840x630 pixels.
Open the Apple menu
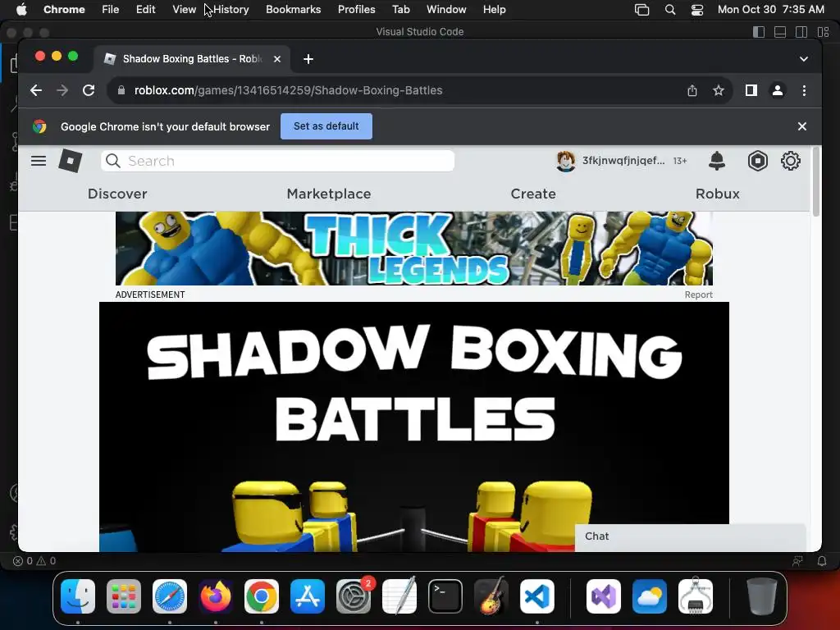[21, 10]
